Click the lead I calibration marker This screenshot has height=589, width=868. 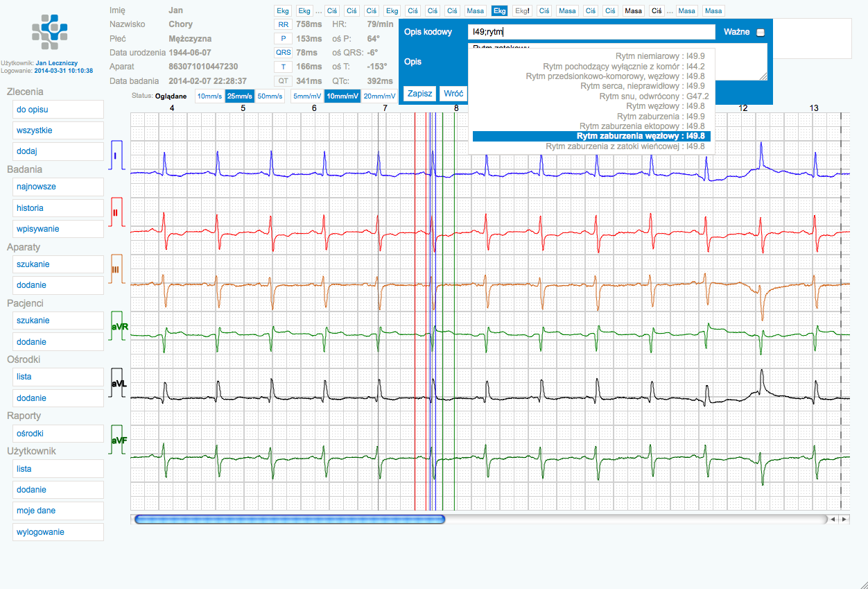tap(116, 155)
